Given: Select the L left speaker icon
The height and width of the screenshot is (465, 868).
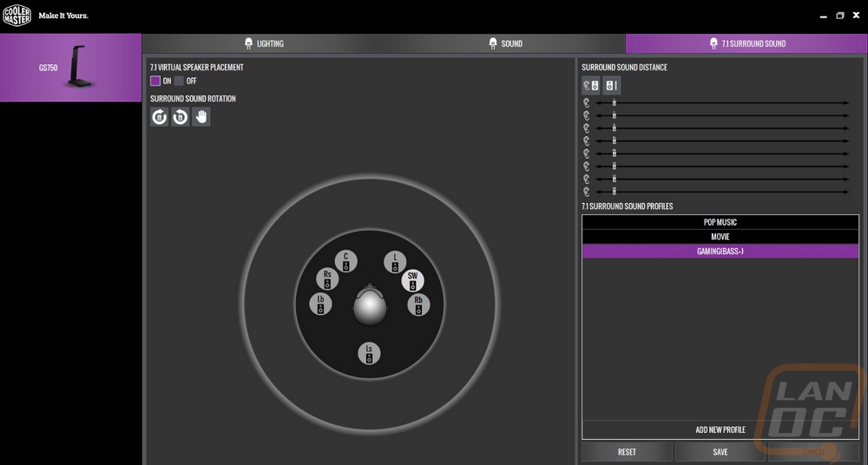Looking at the screenshot, I should 395,262.
